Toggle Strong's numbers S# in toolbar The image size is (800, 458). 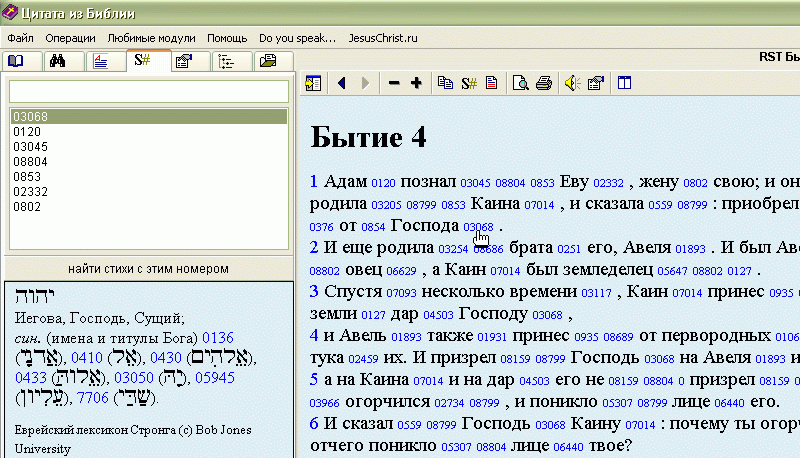coord(468,83)
